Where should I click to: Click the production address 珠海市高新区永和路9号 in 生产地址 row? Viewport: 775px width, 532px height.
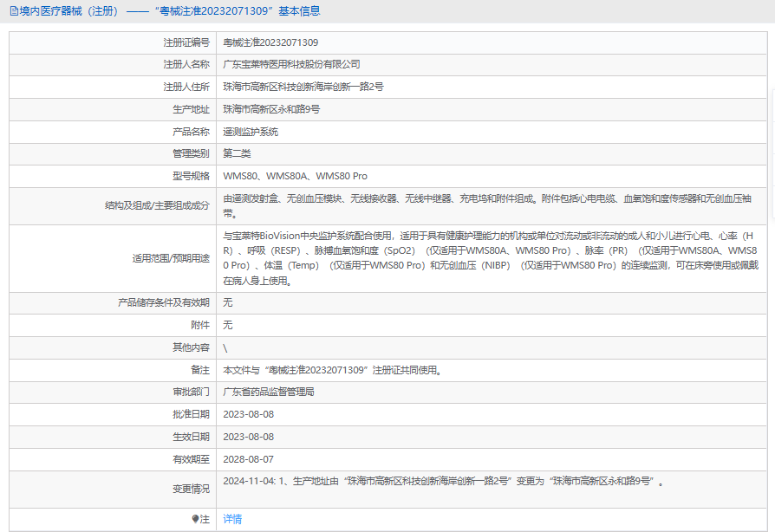click(x=271, y=109)
